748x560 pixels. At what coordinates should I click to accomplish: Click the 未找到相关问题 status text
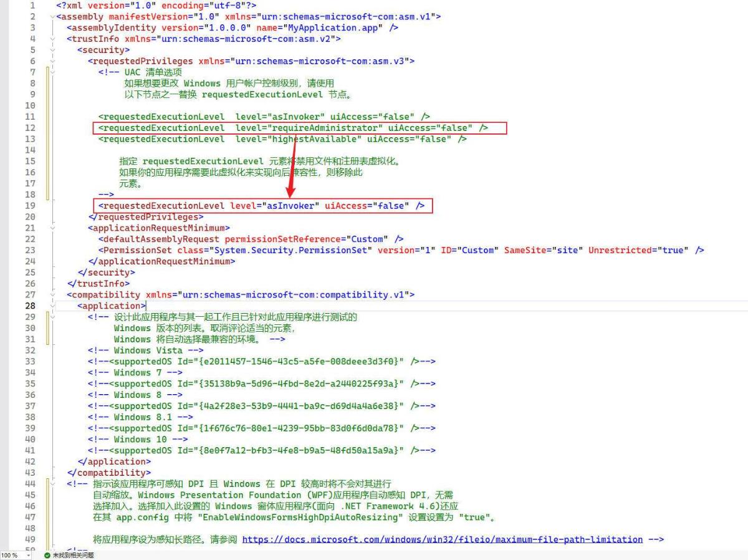(x=73, y=555)
